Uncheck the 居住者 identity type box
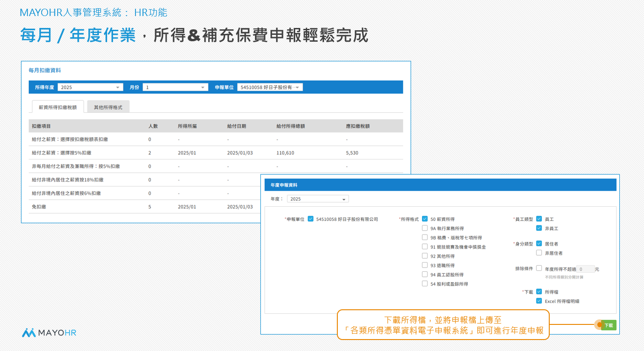 [x=539, y=244]
